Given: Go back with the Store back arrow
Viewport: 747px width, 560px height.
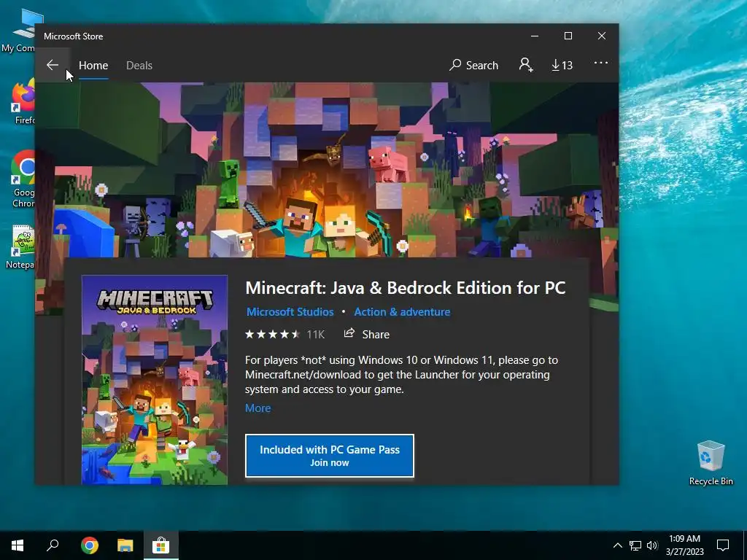Looking at the screenshot, I should [x=53, y=65].
